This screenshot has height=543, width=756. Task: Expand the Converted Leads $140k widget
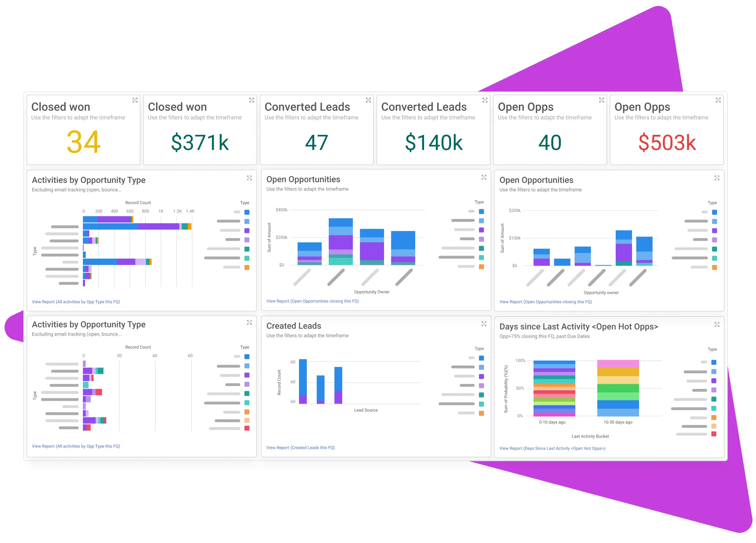click(x=485, y=100)
